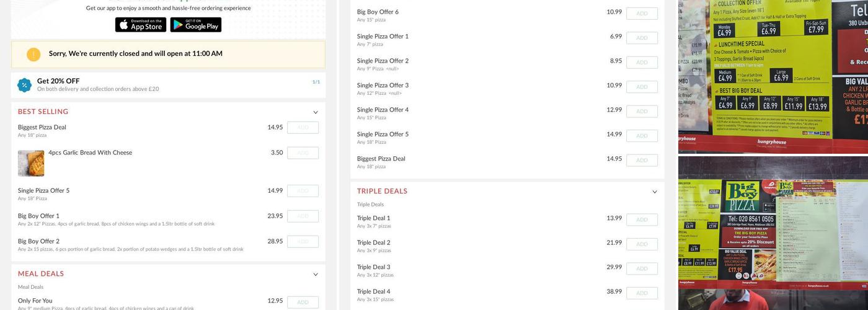
Task: Click the 1/1 offer page indicator
Action: [316, 82]
